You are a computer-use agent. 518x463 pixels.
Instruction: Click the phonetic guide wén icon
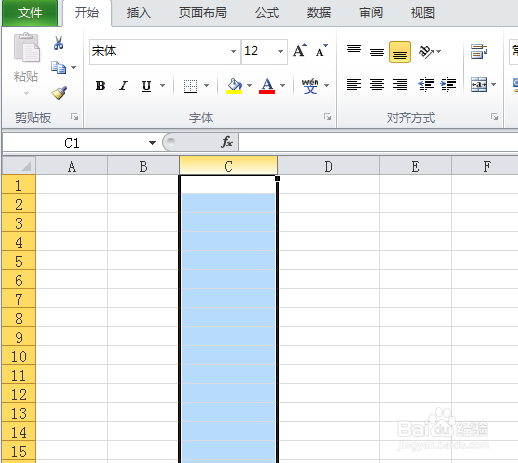[x=310, y=86]
